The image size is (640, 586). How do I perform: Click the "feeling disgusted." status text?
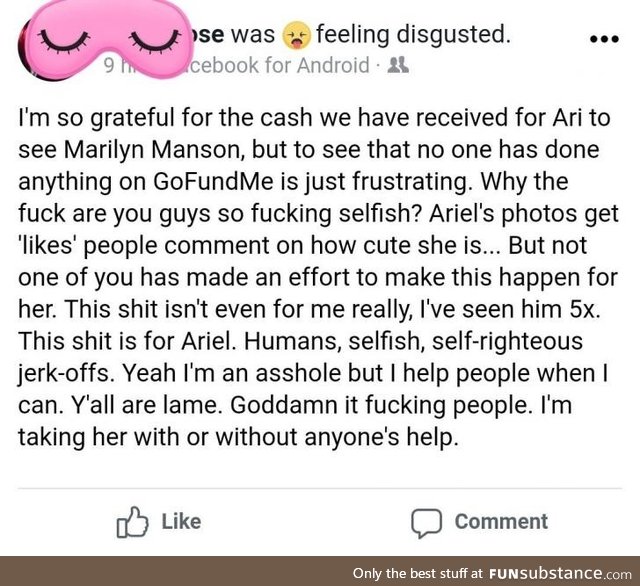[413, 34]
